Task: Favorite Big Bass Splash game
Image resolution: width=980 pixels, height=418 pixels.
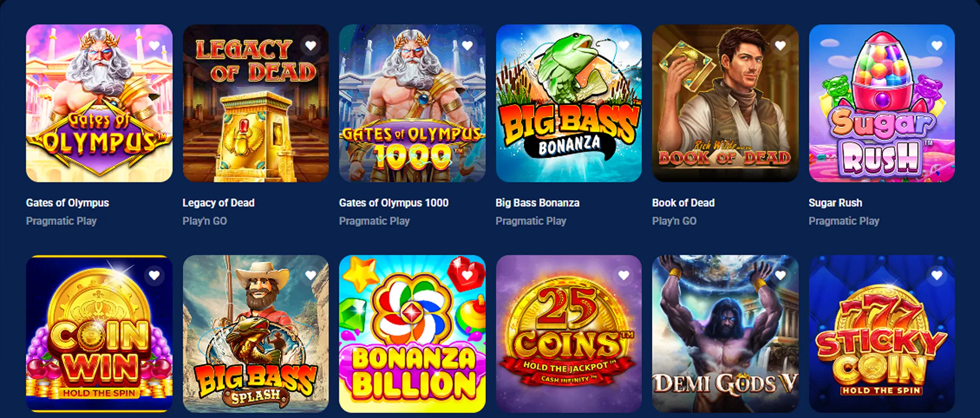Action: tap(311, 275)
